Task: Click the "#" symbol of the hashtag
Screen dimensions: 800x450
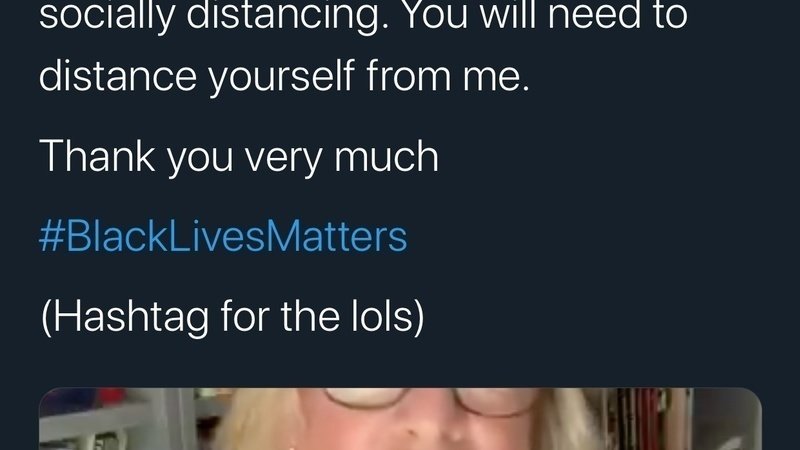Action: pos(52,236)
